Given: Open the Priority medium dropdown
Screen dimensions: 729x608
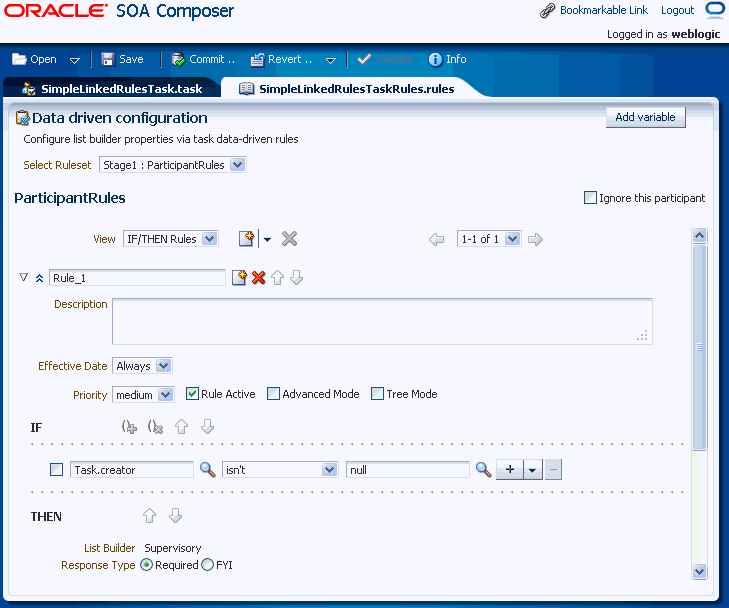Looking at the screenshot, I should click(x=165, y=395).
